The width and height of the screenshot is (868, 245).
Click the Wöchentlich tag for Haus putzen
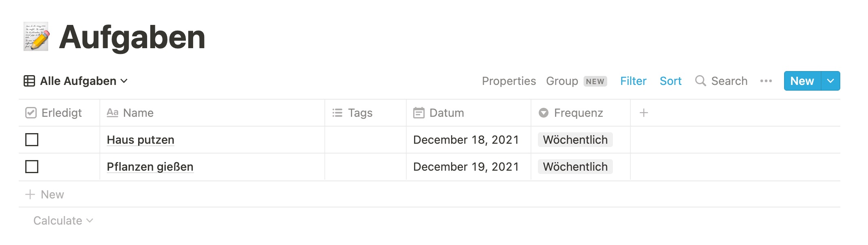click(575, 140)
